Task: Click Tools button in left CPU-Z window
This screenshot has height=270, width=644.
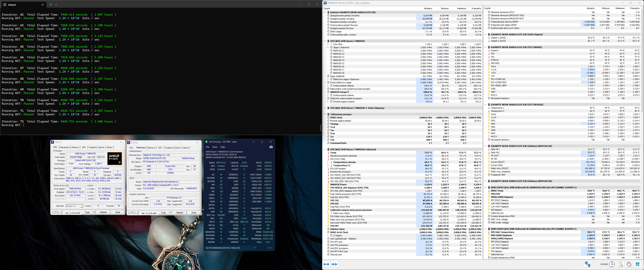Action: click(x=87, y=212)
